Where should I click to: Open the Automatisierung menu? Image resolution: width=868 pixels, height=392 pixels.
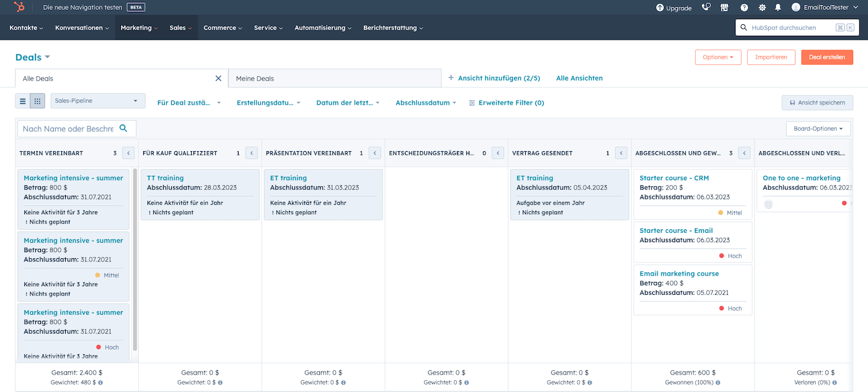tap(323, 28)
